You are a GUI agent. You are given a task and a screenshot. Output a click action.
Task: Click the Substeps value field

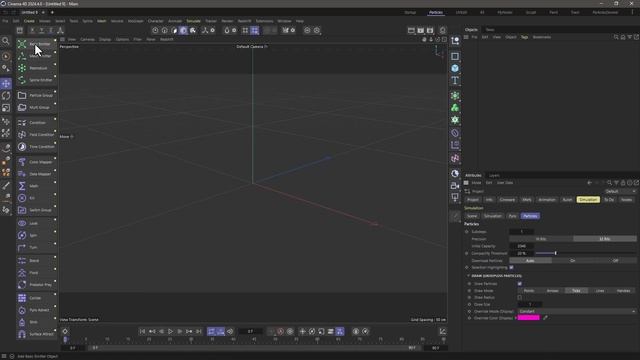point(522,232)
